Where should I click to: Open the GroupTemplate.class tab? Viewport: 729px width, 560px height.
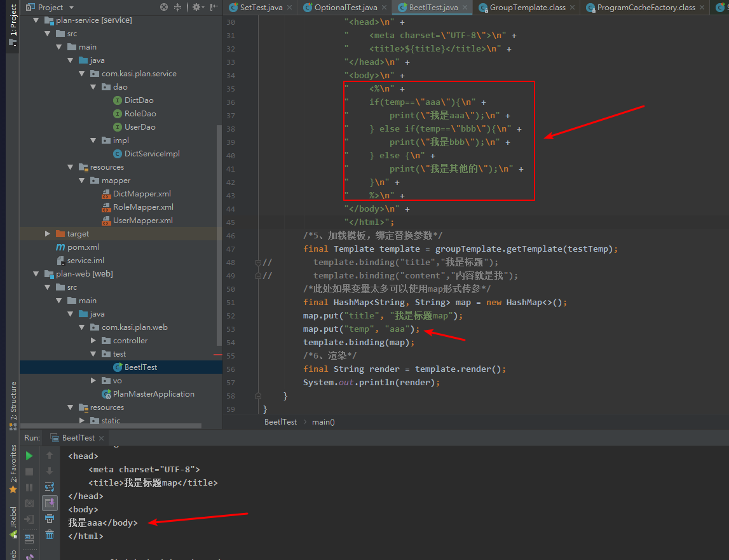coord(527,8)
